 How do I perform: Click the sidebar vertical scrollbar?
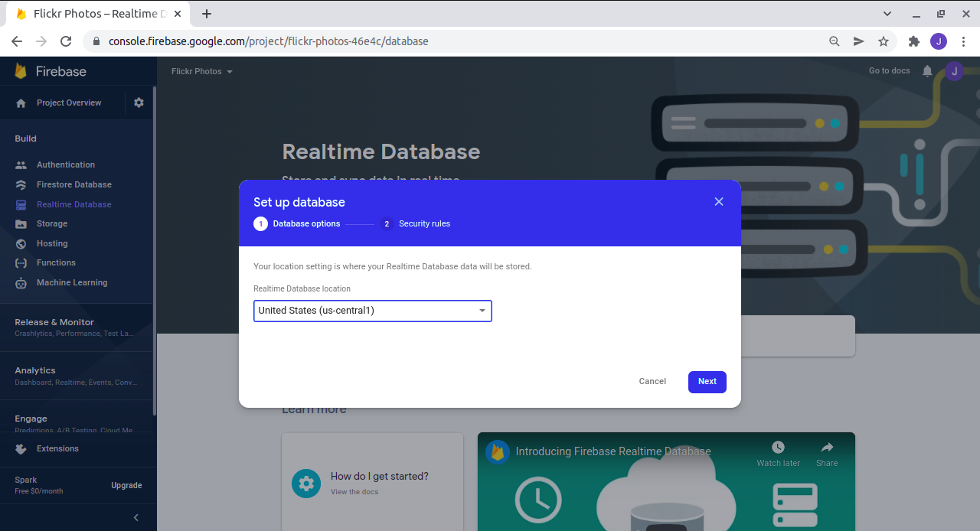155,249
